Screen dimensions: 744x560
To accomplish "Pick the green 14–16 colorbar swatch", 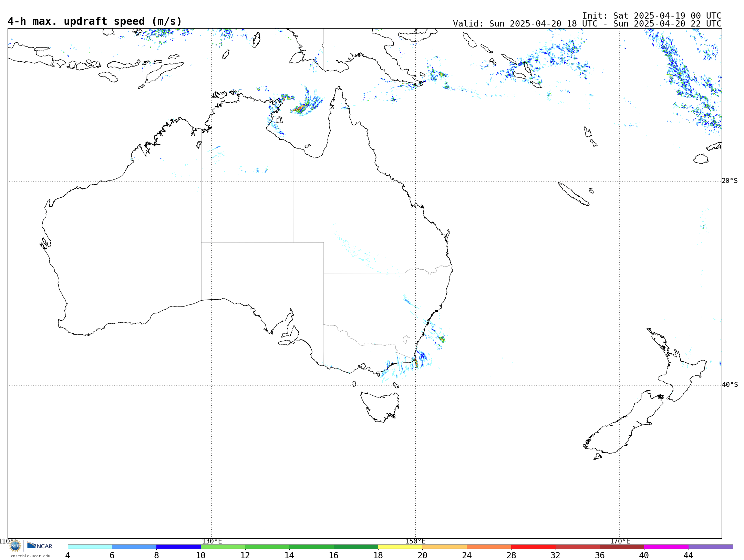I will (311, 547).
